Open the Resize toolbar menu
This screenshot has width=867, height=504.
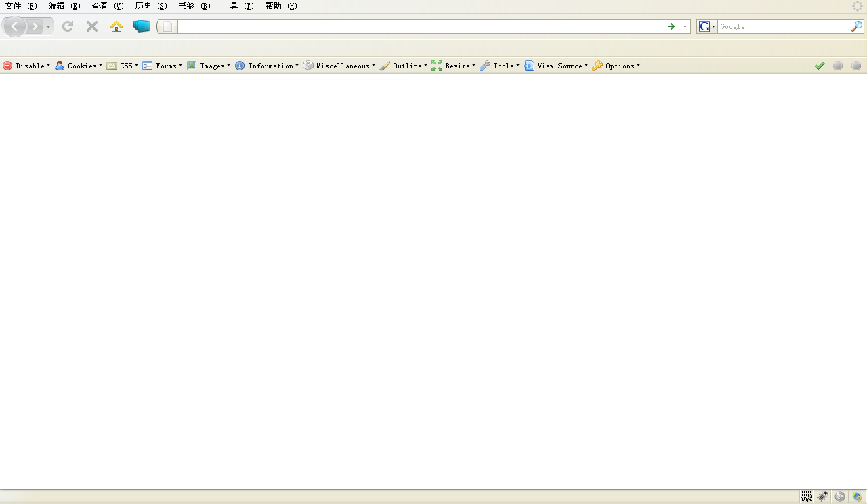coord(453,66)
